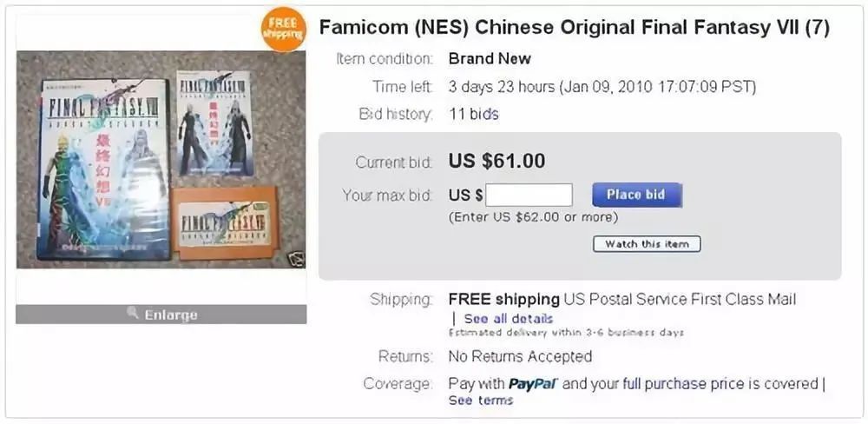Click the bold FREE shipping text in the Shipping row
Viewport: 868px width, 424px height.
(503, 299)
